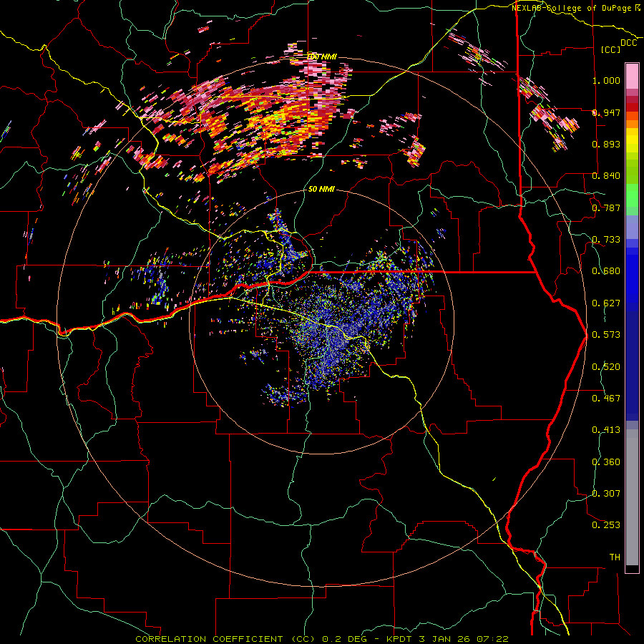
Task: Click the 0.467 scale value
Action: (606, 399)
